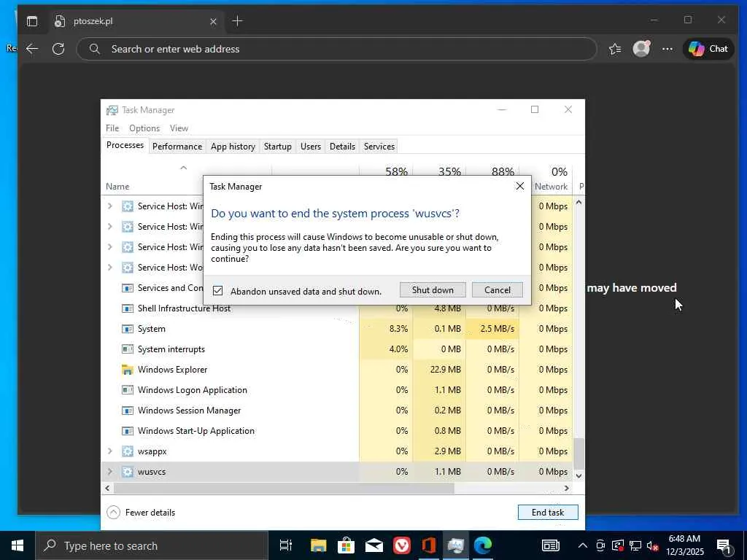Screen dimensions: 747x560
Task: Open Copilot Chat in Edge
Action: [708, 49]
